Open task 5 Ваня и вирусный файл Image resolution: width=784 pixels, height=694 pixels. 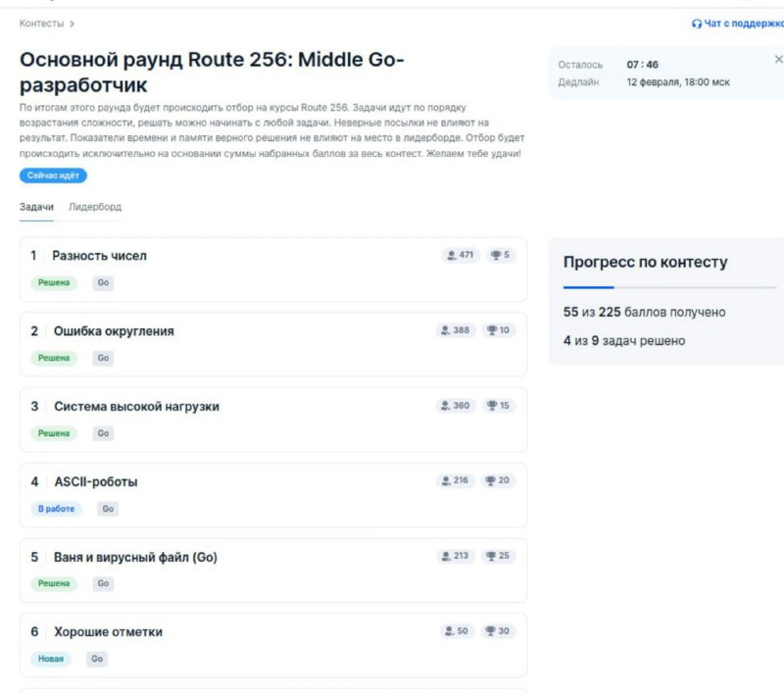click(135, 557)
